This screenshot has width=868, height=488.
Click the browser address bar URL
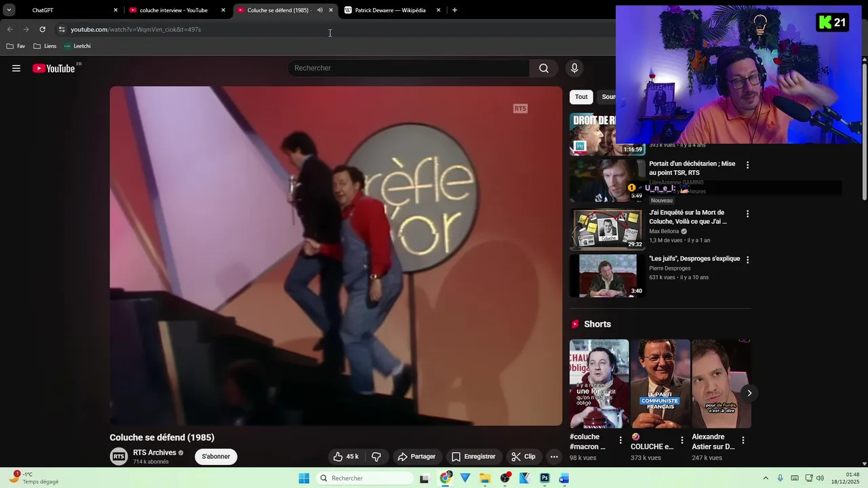click(x=136, y=29)
